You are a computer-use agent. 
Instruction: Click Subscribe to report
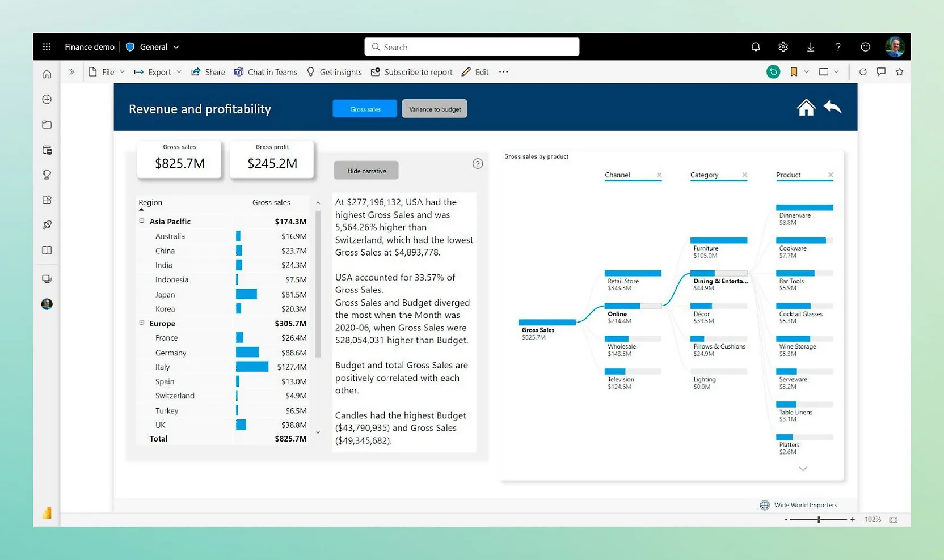click(411, 72)
